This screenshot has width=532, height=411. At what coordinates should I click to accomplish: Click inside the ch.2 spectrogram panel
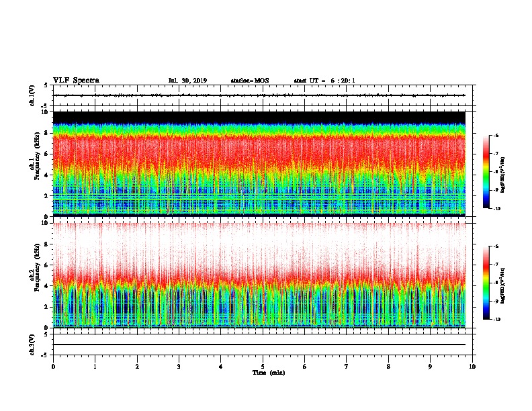tap(259, 275)
